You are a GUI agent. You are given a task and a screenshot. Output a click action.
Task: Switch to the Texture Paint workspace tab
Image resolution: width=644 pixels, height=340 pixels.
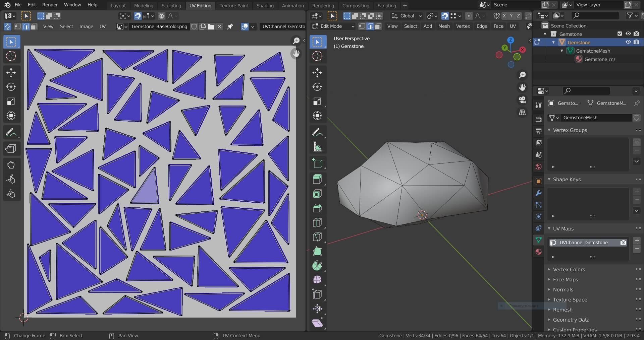pyautogui.click(x=234, y=5)
